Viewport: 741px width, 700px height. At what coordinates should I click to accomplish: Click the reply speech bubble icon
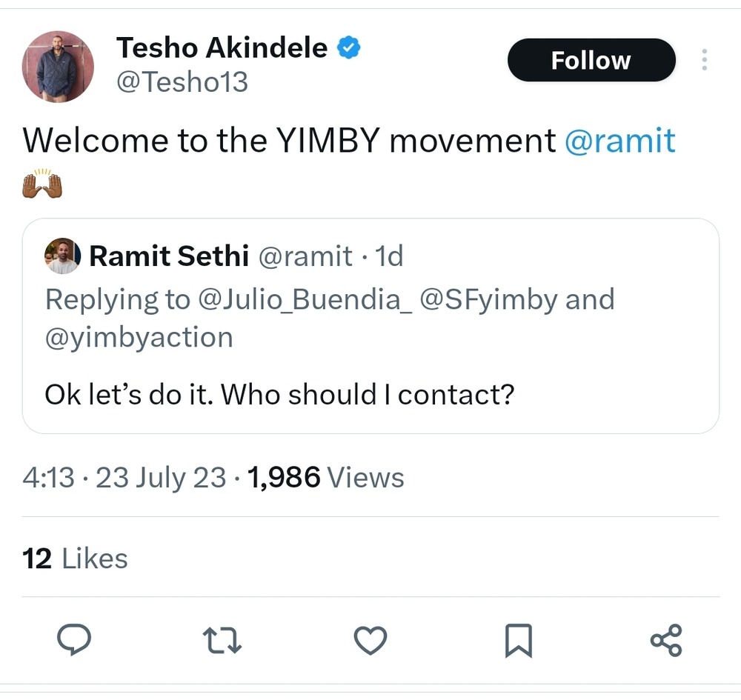coord(74,639)
